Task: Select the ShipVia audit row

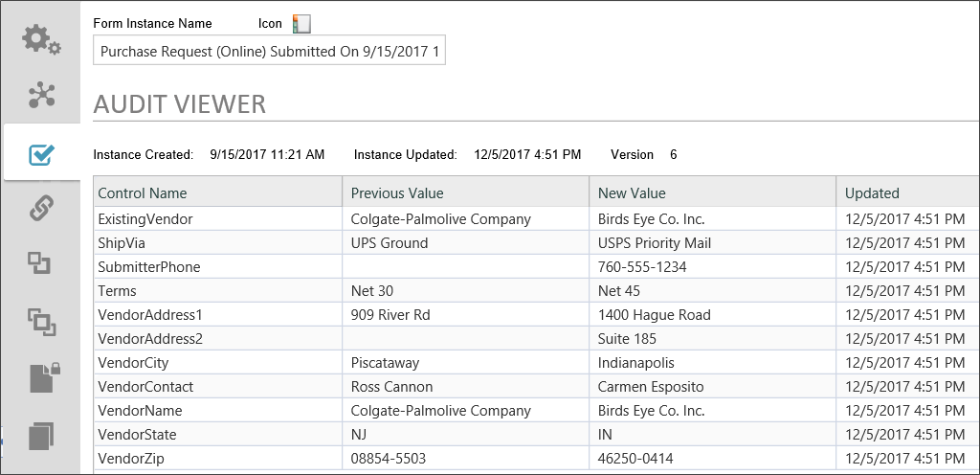Action: [x=537, y=243]
